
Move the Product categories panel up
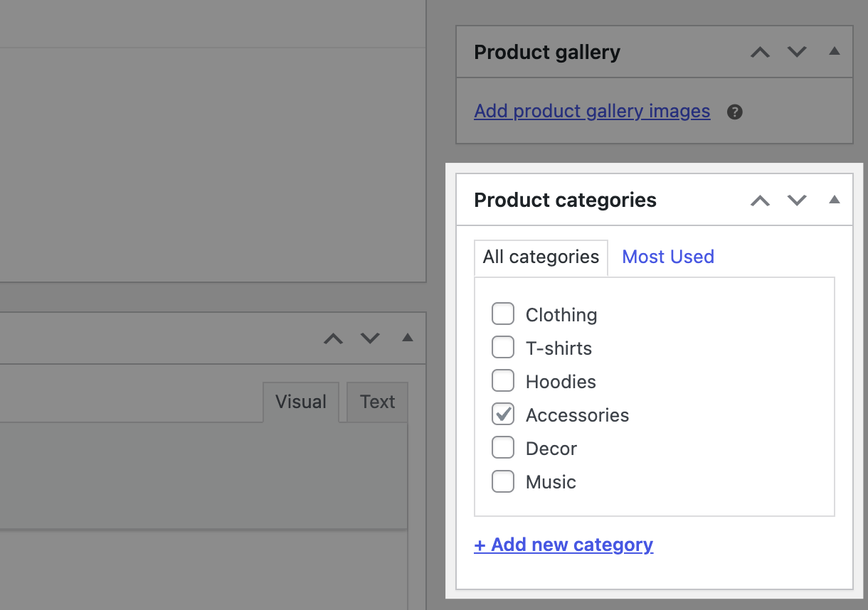tap(760, 200)
